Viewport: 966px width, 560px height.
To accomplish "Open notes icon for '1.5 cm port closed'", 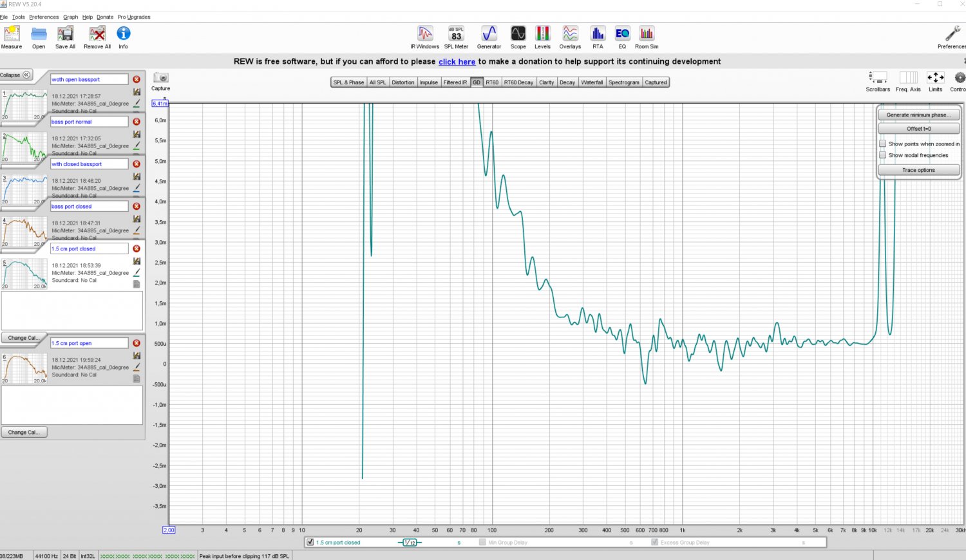I will point(137,284).
